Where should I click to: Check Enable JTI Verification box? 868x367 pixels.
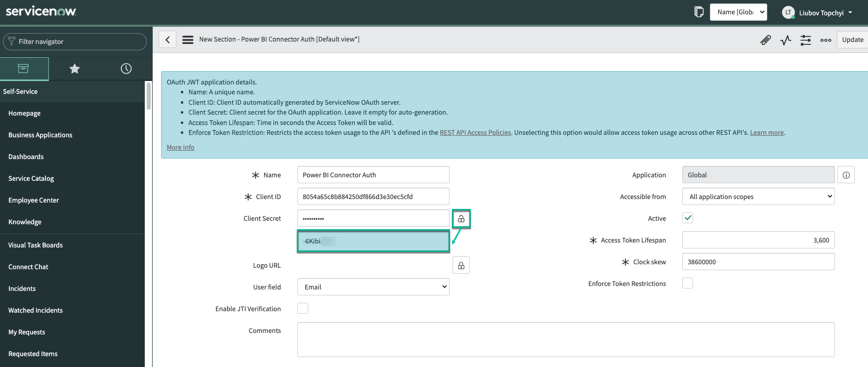coord(303,308)
